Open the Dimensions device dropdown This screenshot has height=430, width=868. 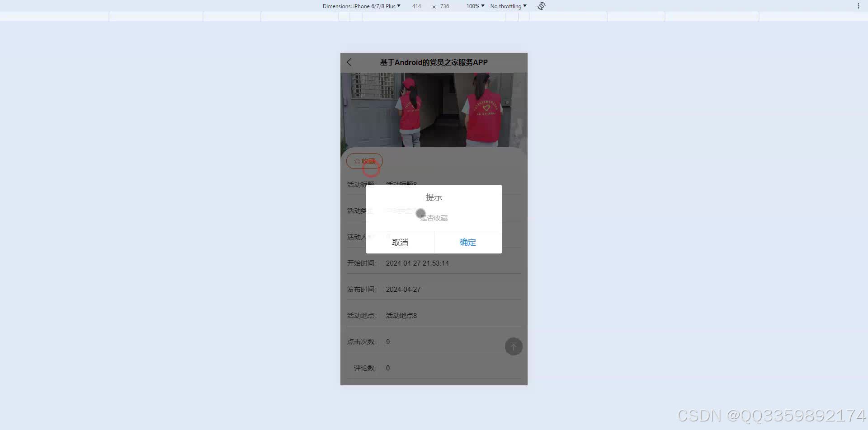pyautogui.click(x=361, y=6)
